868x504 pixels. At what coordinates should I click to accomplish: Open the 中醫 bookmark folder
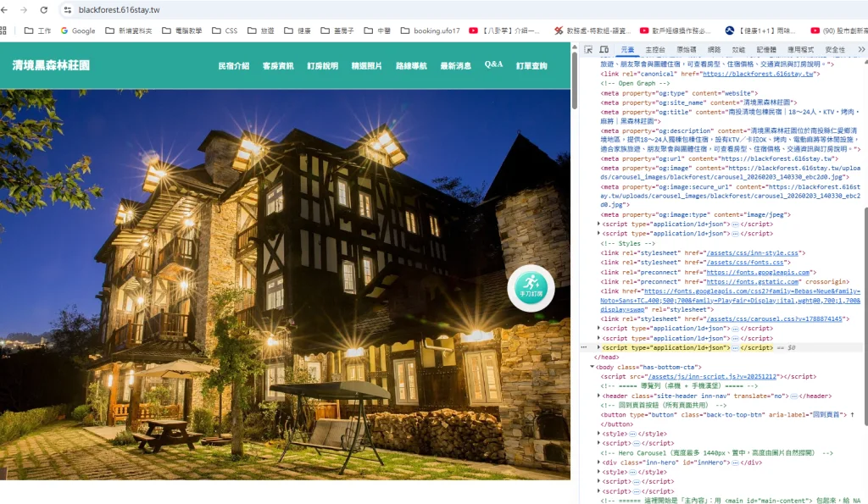[377, 31]
